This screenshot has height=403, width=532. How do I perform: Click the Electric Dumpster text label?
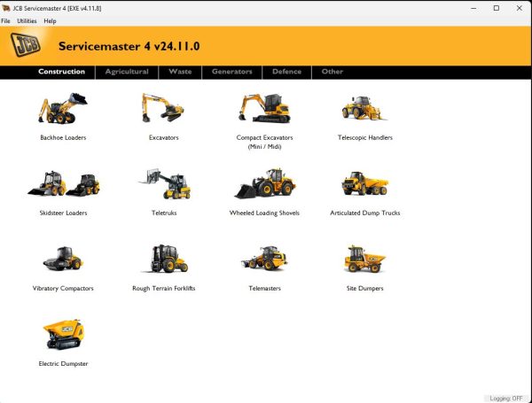pyautogui.click(x=63, y=364)
